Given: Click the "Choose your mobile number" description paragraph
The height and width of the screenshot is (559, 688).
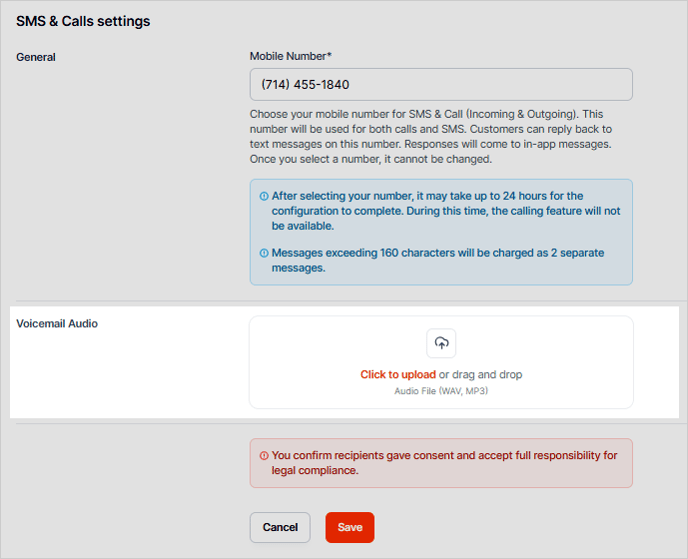Looking at the screenshot, I should tap(430, 130).
